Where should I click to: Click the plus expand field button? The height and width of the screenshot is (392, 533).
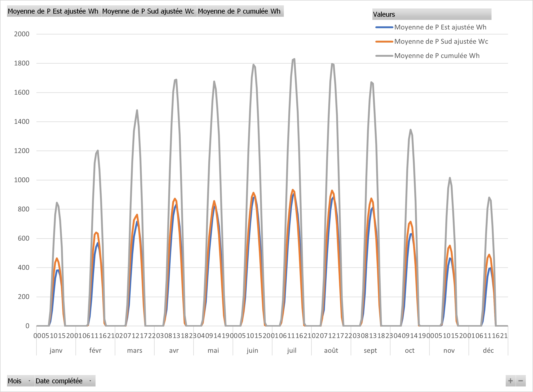coord(510,381)
